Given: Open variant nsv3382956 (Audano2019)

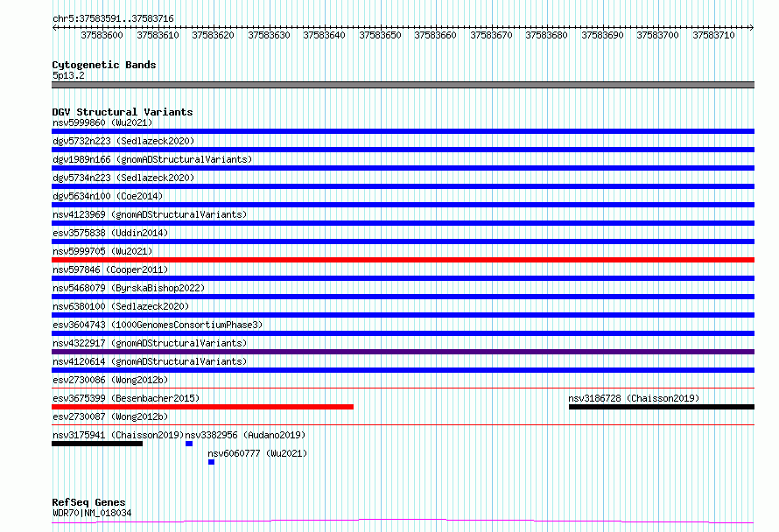Looking at the screenshot, I should [245, 435].
